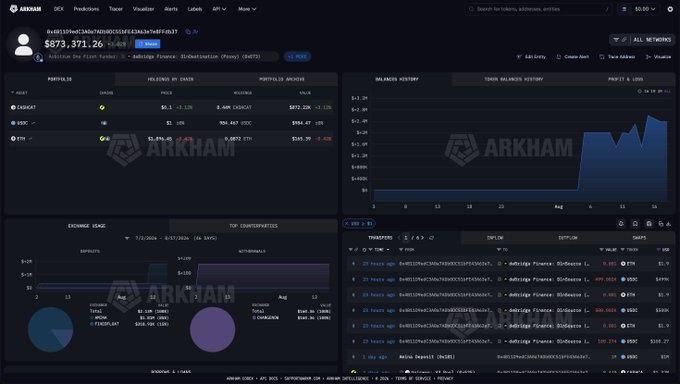Screen dimensions: 680x384
Task: Click network filter funnel icon
Action: pos(616,39)
